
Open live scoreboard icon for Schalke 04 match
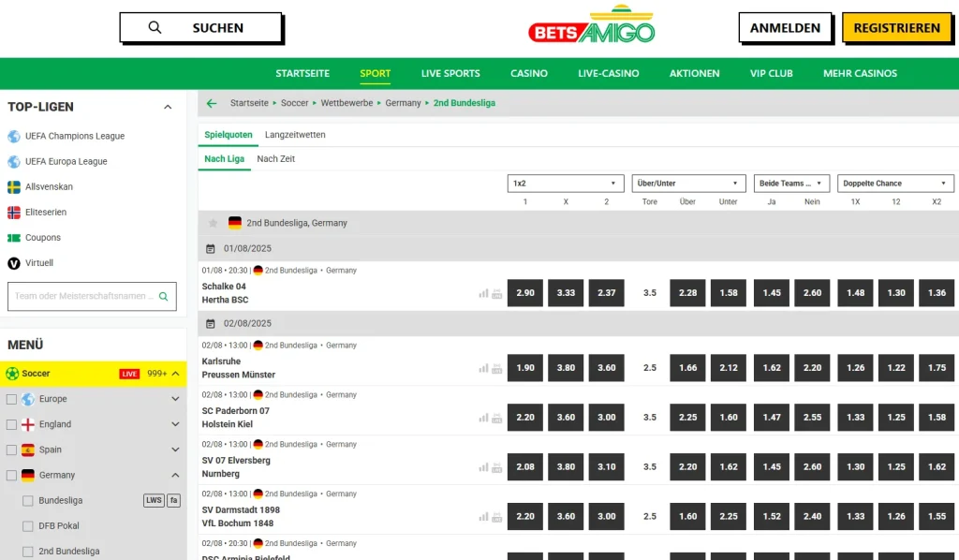pyautogui.click(x=496, y=293)
